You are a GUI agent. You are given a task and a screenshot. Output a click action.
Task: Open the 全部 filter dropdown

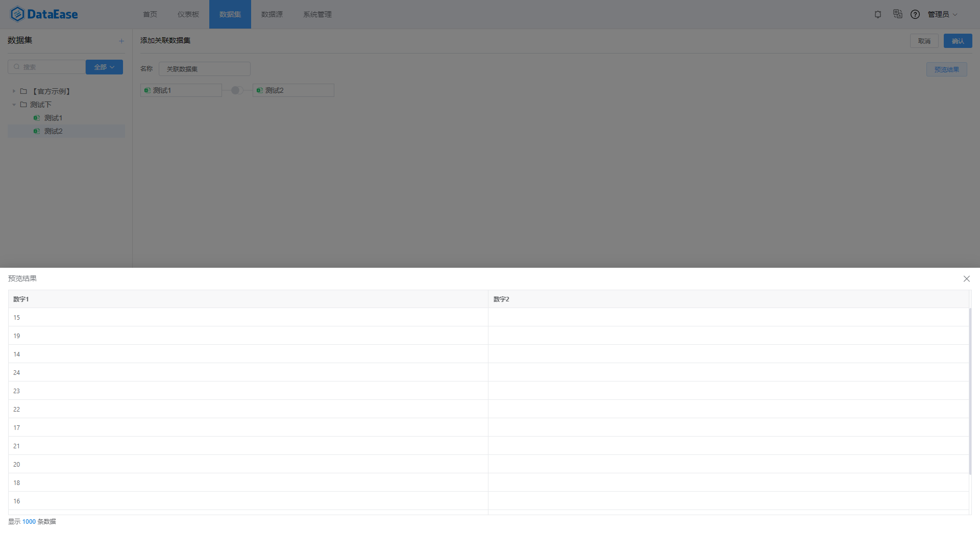104,67
